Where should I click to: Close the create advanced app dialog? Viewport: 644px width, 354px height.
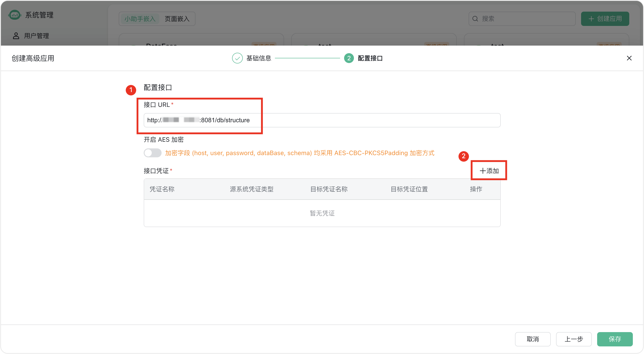coord(629,58)
